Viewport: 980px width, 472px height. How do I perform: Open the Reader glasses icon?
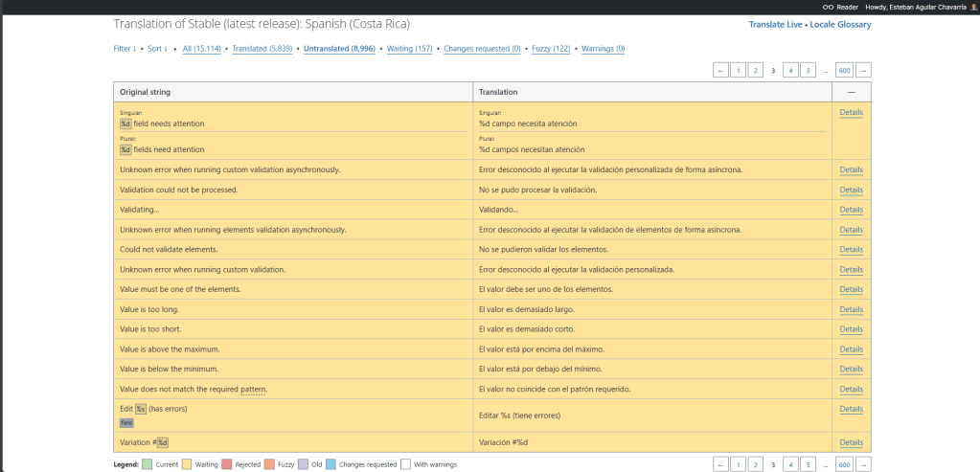tap(828, 7)
